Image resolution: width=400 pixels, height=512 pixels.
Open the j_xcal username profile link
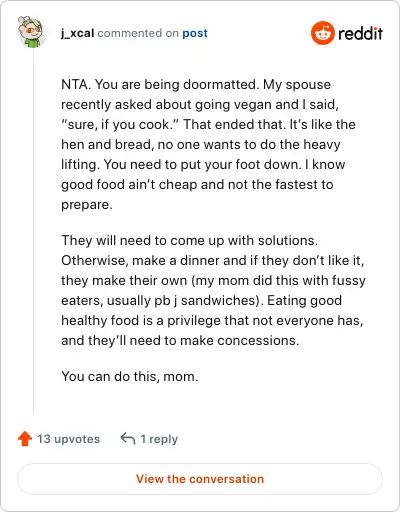point(78,33)
